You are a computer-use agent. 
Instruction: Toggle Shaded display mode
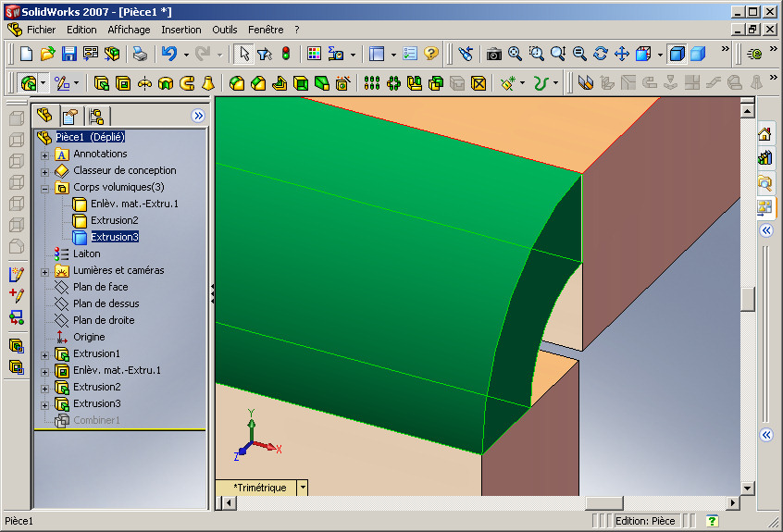pyautogui.click(x=698, y=54)
